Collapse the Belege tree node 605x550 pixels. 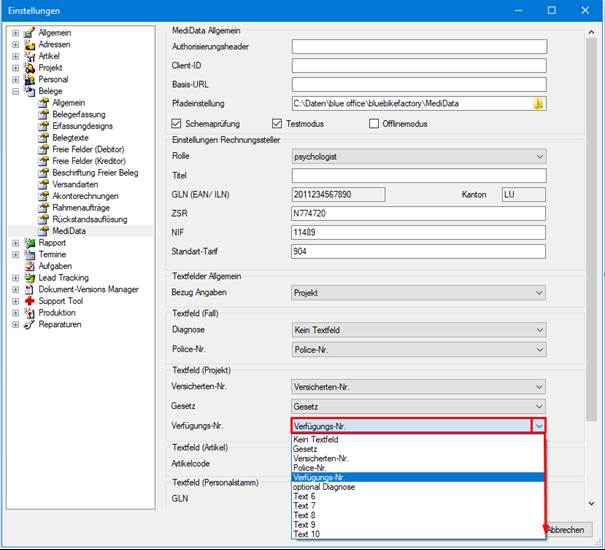pos(15,91)
